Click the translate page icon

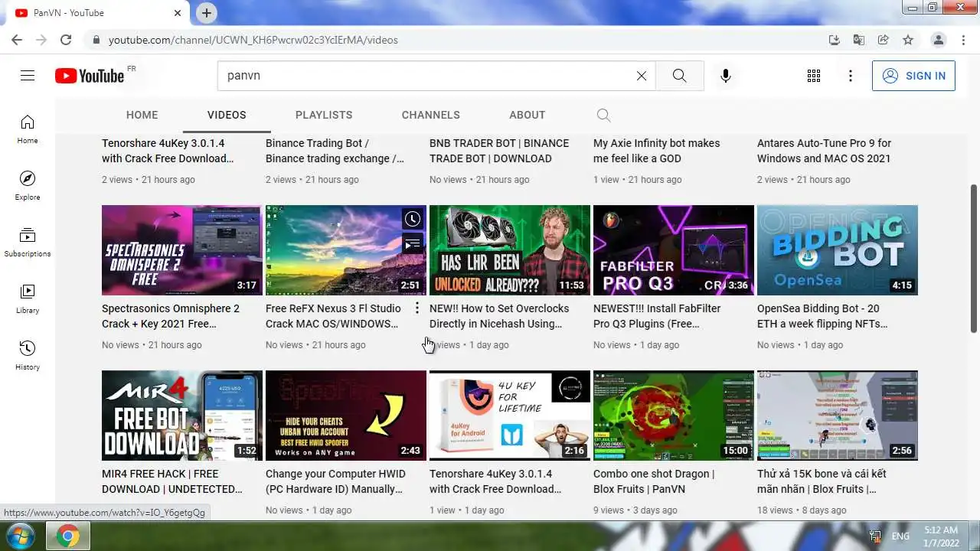pyautogui.click(x=859, y=40)
